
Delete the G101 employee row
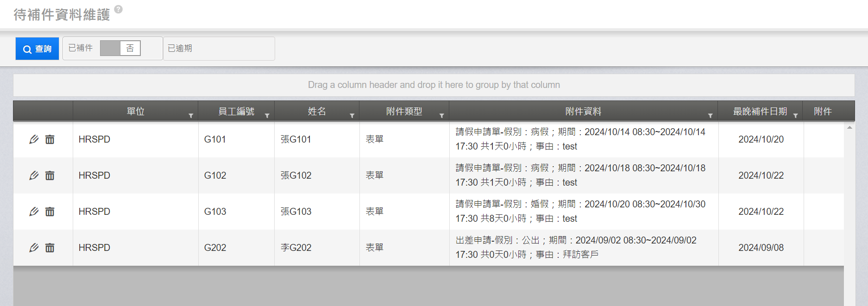point(50,139)
